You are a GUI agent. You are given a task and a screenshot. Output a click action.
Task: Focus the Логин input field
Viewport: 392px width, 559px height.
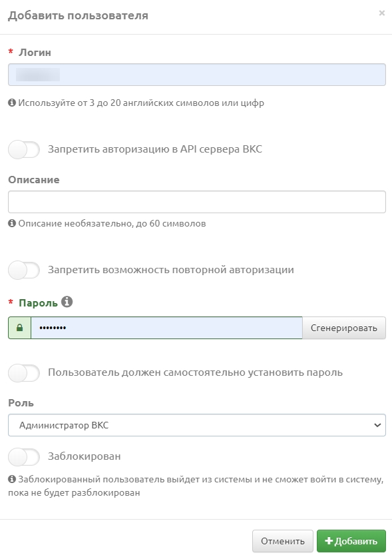click(197, 75)
